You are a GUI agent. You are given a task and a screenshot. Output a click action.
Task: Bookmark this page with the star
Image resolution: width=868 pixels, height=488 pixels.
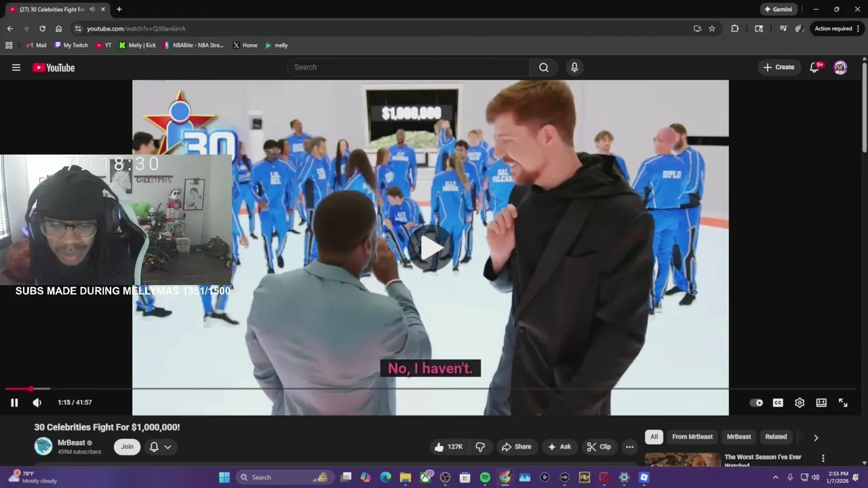pyautogui.click(x=712, y=28)
